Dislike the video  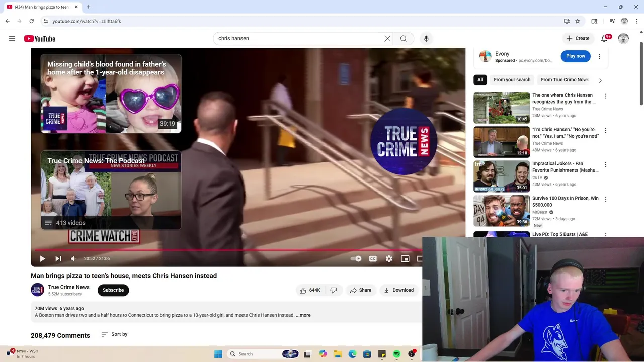334,290
